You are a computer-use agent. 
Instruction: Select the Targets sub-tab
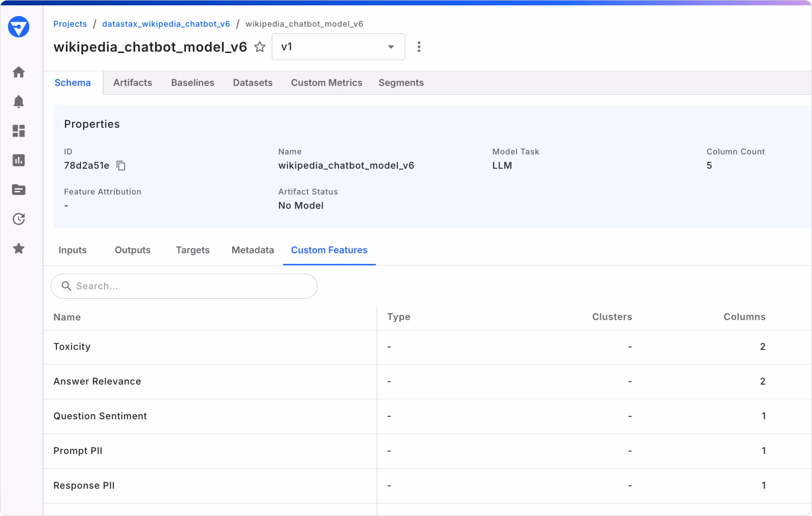click(x=192, y=250)
